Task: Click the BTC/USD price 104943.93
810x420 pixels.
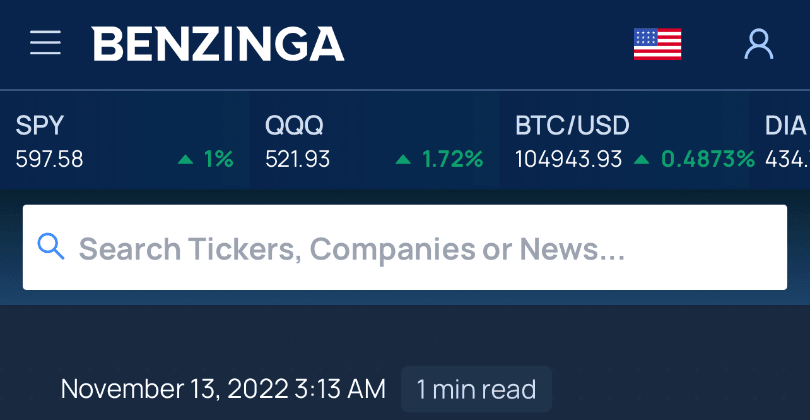Action: point(568,159)
